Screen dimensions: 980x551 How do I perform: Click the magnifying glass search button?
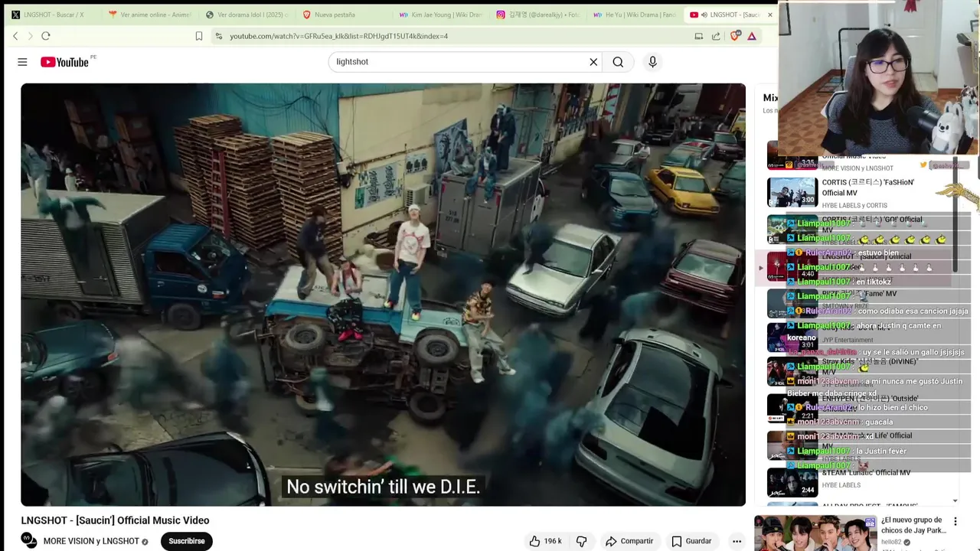618,62
